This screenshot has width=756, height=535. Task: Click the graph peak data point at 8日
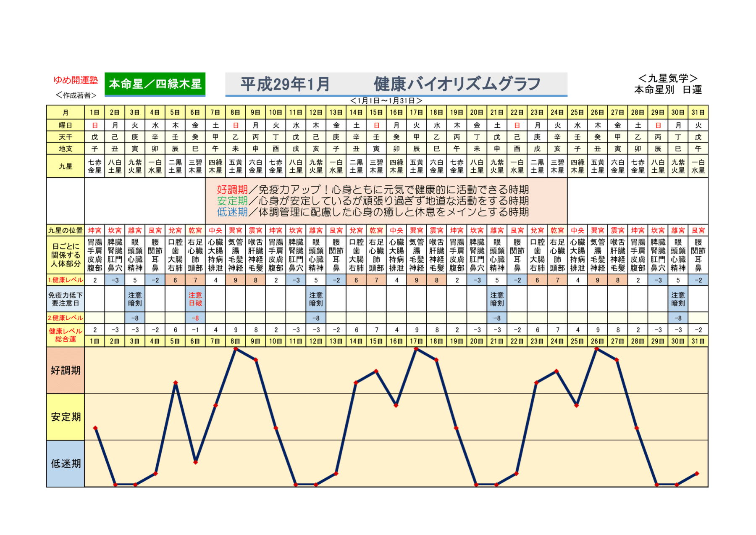[x=236, y=349]
